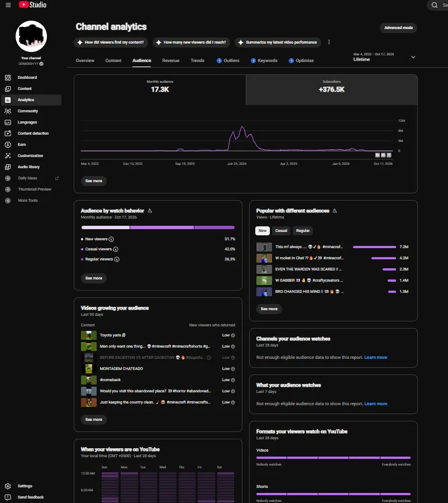The height and width of the screenshot is (503, 448).
Task: Click the Earn dollar icon
Action: click(8, 144)
